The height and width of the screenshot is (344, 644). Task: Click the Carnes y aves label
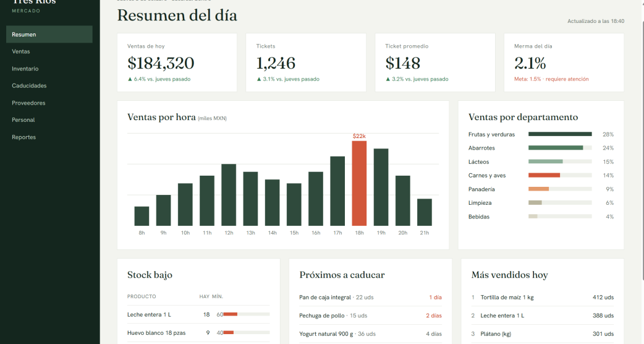(487, 176)
